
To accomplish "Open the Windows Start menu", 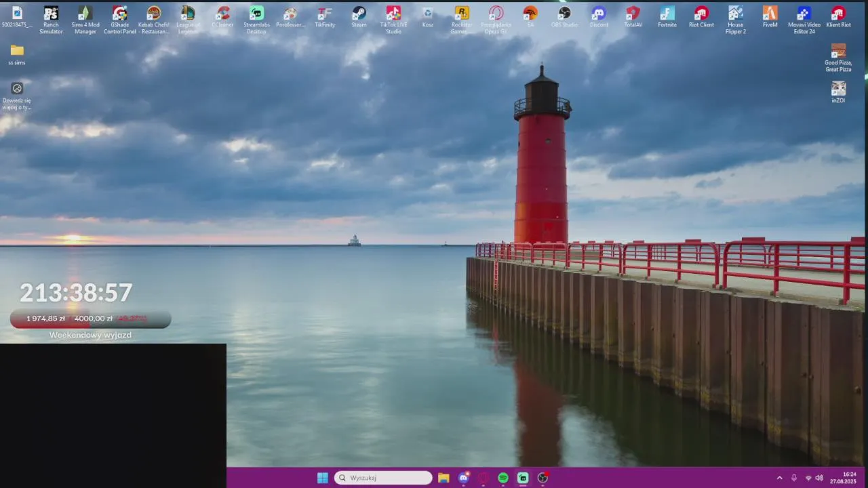I will (323, 478).
